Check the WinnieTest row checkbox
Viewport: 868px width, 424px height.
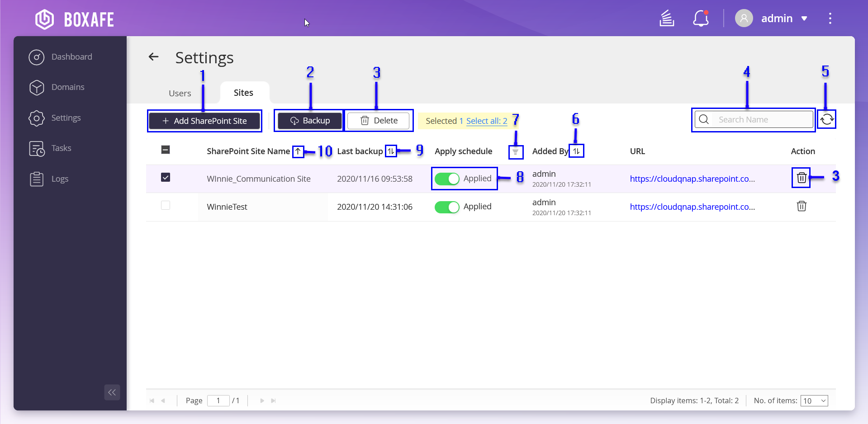pyautogui.click(x=166, y=206)
